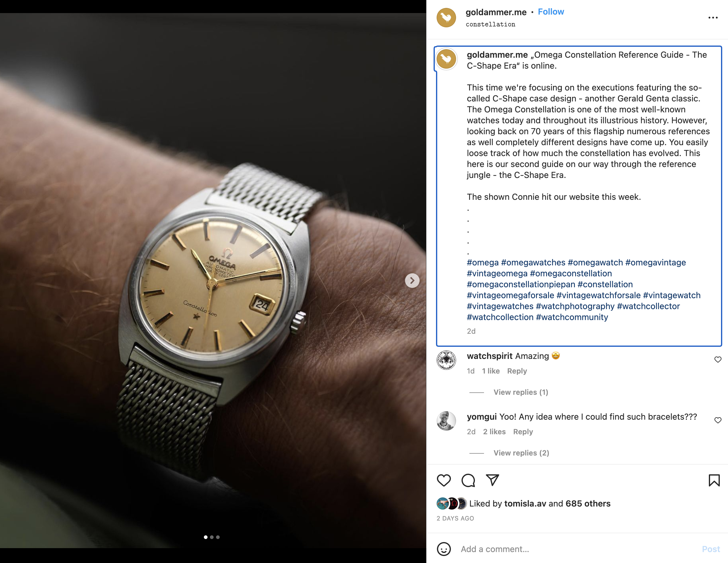Image resolution: width=728 pixels, height=563 pixels.
Task: Open the list of 685 others who liked
Action: tap(588, 503)
